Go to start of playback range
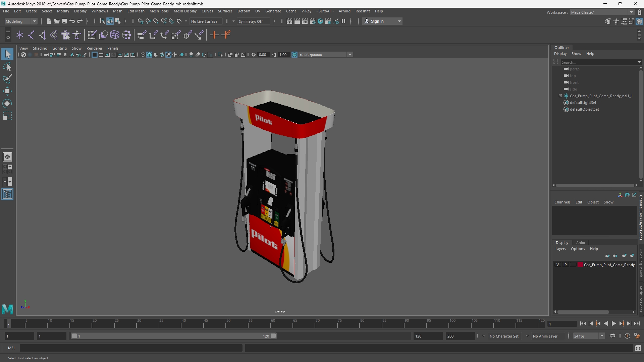The image size is (644, 362). 583,323
